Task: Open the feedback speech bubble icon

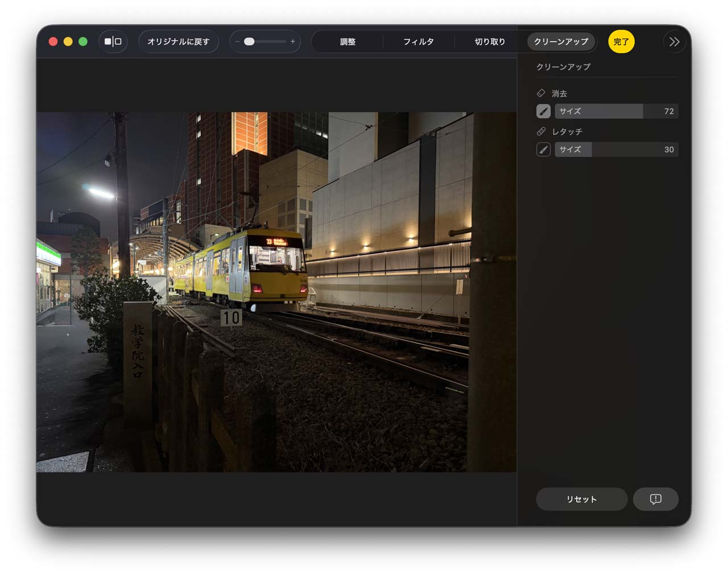Action: [655, 499]
